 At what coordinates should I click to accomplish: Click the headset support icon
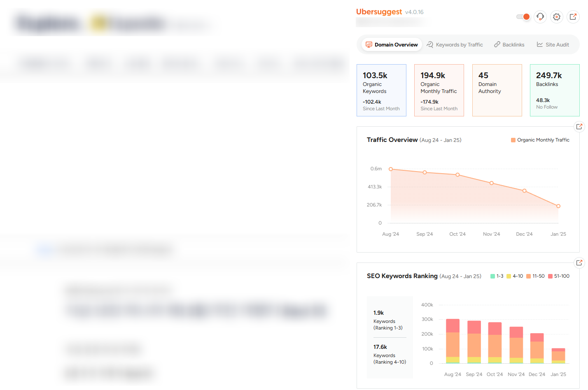tap(540, 17)
